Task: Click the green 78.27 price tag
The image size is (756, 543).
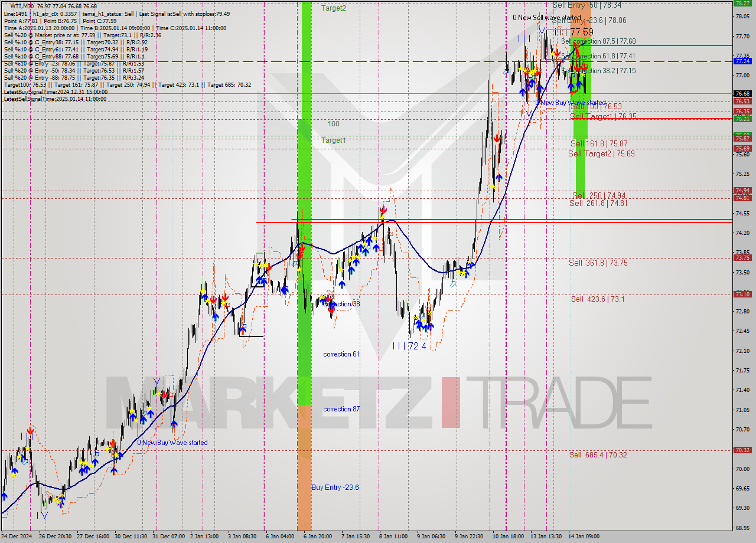Action: tap(742, 3)
